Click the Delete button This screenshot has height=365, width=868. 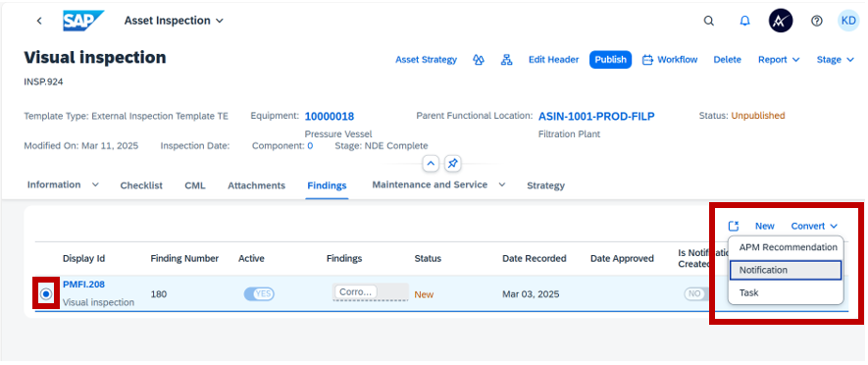pos(727,60)
